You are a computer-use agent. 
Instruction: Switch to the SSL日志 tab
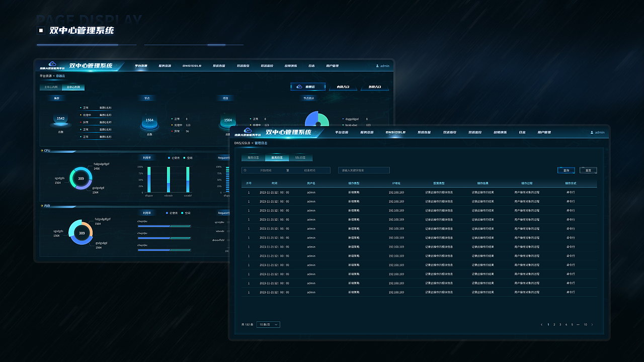(x=300, y=157)
